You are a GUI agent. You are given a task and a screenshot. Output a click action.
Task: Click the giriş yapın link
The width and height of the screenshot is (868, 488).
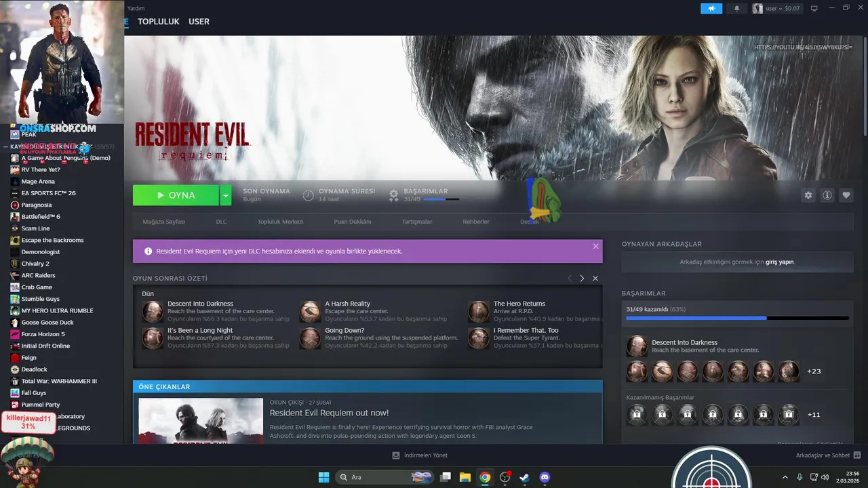pos(780,262)
